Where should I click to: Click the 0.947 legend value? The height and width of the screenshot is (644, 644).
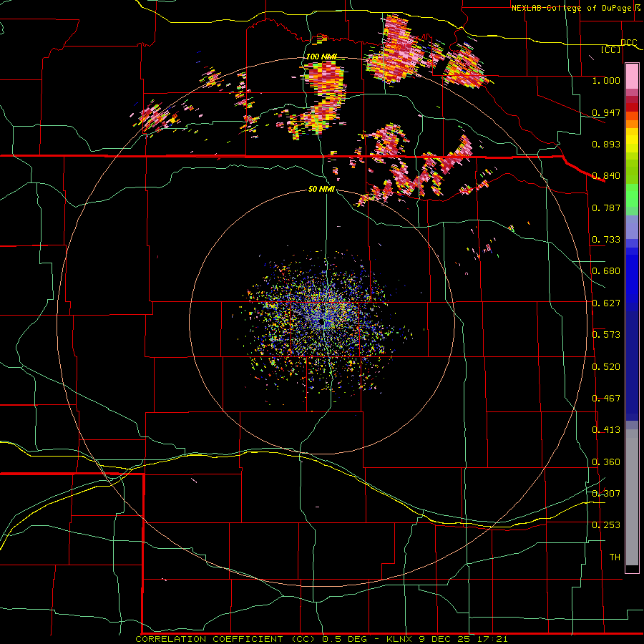click(x=606, y=112)
